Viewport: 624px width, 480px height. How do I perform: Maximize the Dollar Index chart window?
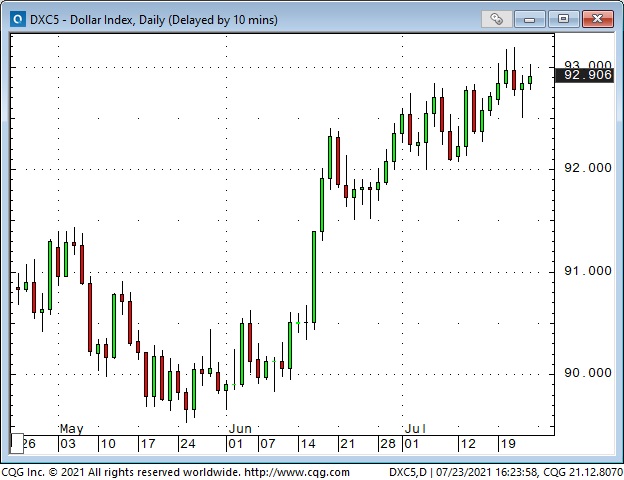click(563, 19)
